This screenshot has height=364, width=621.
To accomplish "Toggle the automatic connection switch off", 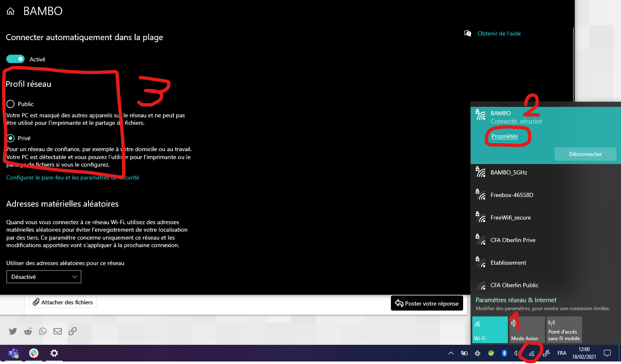I will pos(15,59).
